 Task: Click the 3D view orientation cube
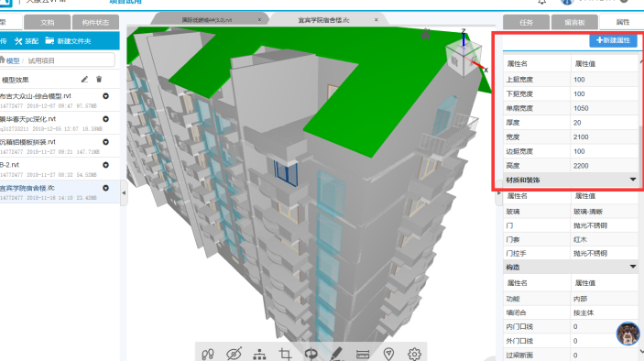(464, 58)
